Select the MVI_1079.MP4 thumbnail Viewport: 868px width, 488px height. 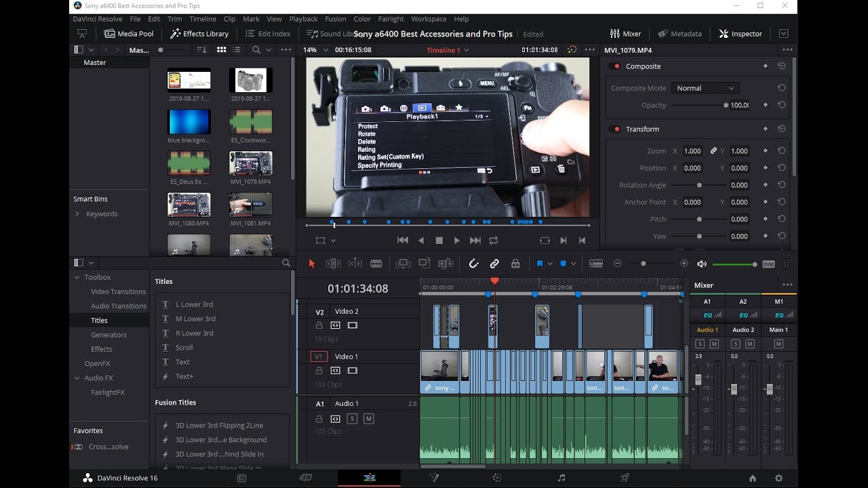coord(251,163)
